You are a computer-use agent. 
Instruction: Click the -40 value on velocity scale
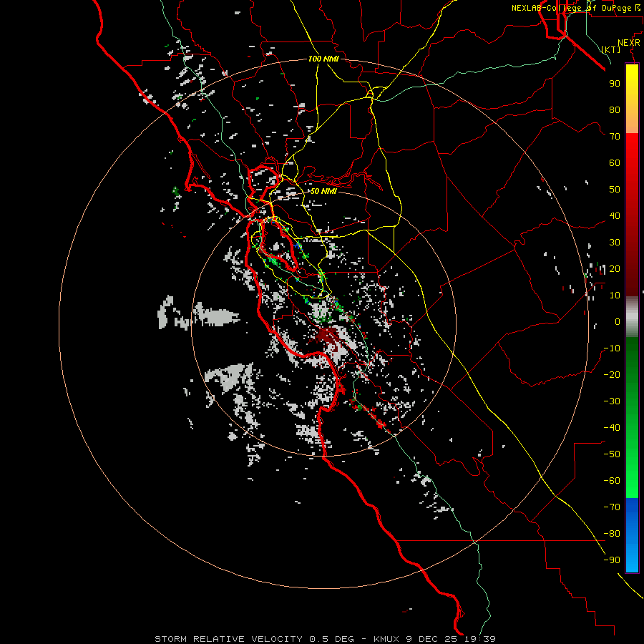click(612, 428)
